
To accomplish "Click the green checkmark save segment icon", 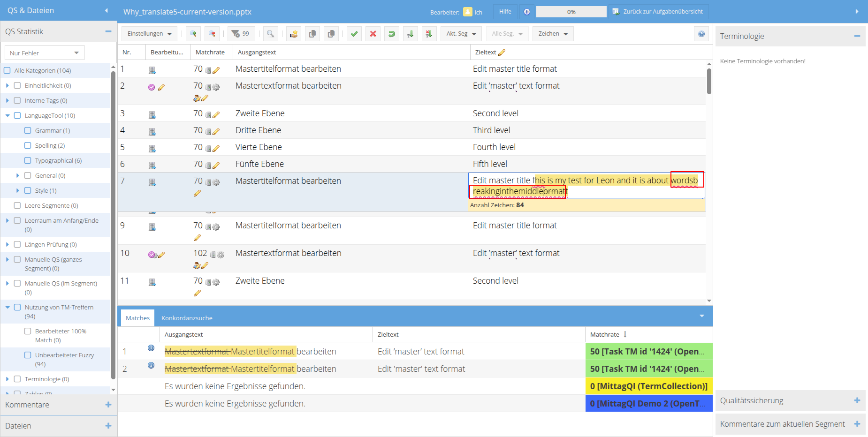I will pos(354,34).
